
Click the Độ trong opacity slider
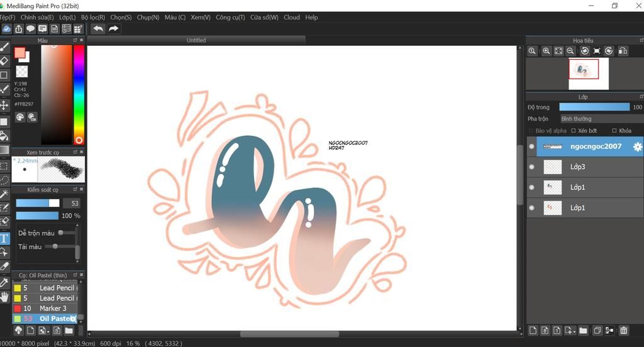pyautogui.click(x=594, y=107)
